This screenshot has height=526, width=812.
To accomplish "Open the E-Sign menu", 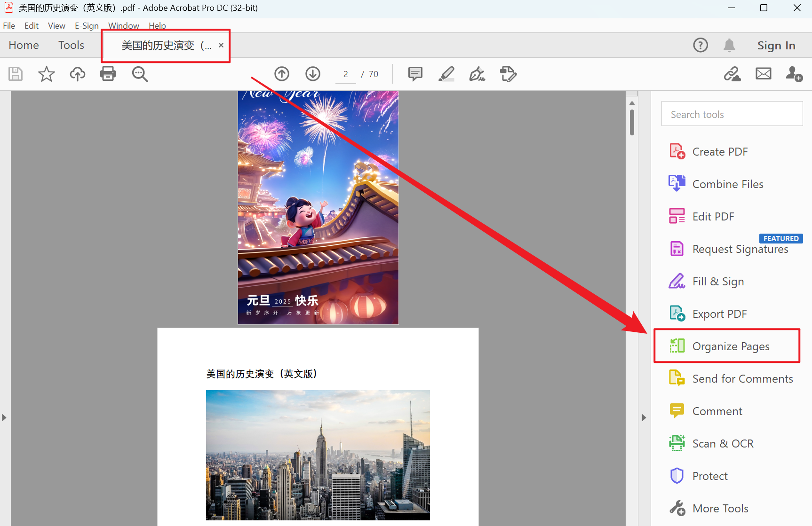I will click(87, 26).
